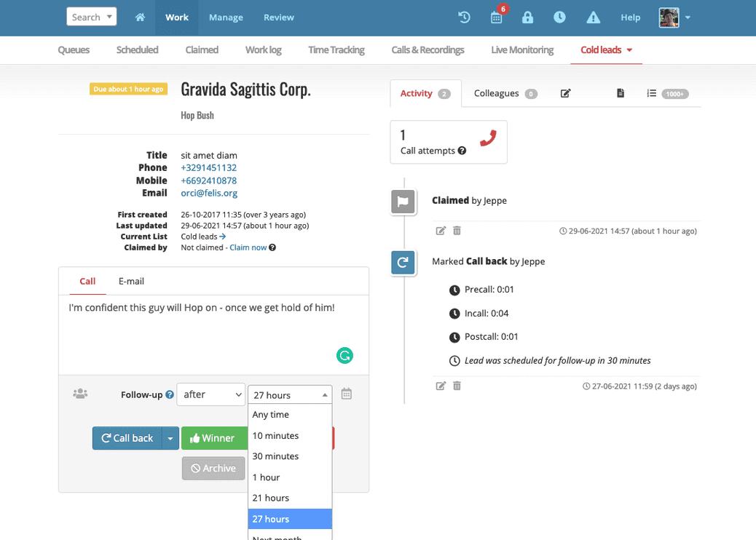Click the Call back refresh timeline icon

[x=403, y=263]
